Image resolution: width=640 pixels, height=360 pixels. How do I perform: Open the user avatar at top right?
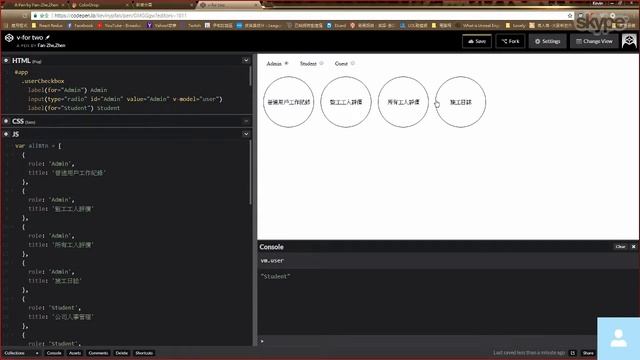tap(629, 41)
